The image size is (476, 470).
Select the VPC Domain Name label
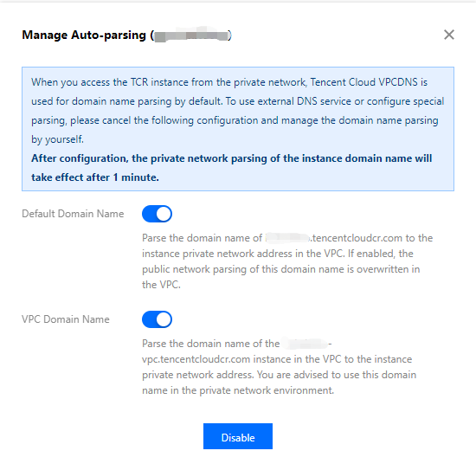pyautogui.click(x=66, y=319)
